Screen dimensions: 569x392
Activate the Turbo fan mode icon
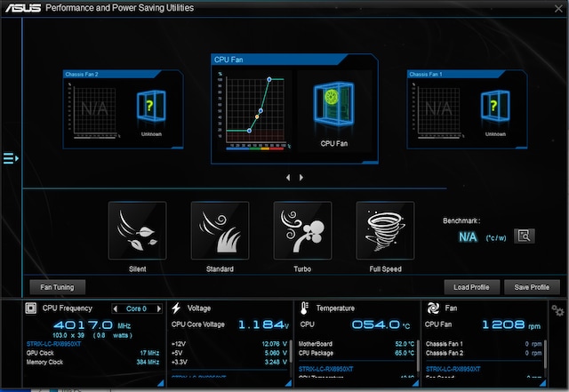[x=302, y=230]
